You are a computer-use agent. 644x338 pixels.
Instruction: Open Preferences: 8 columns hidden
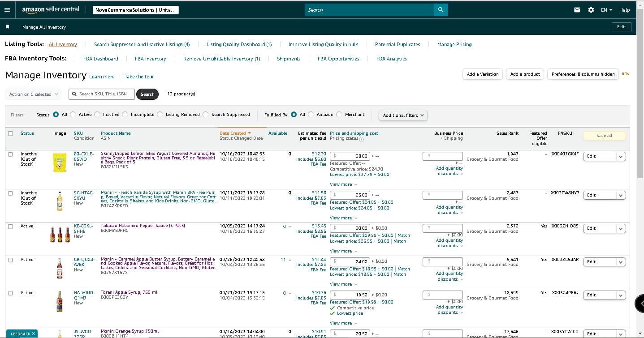click(583, 74)
